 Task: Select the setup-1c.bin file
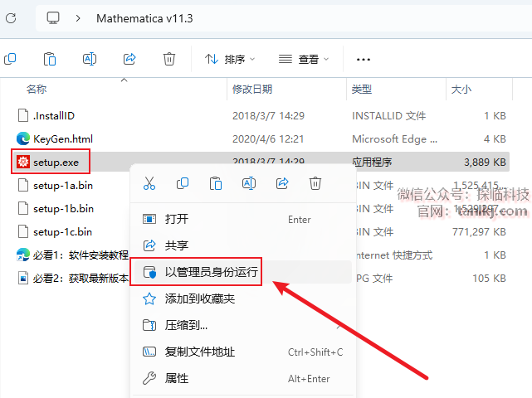click(x=62, y=232)
